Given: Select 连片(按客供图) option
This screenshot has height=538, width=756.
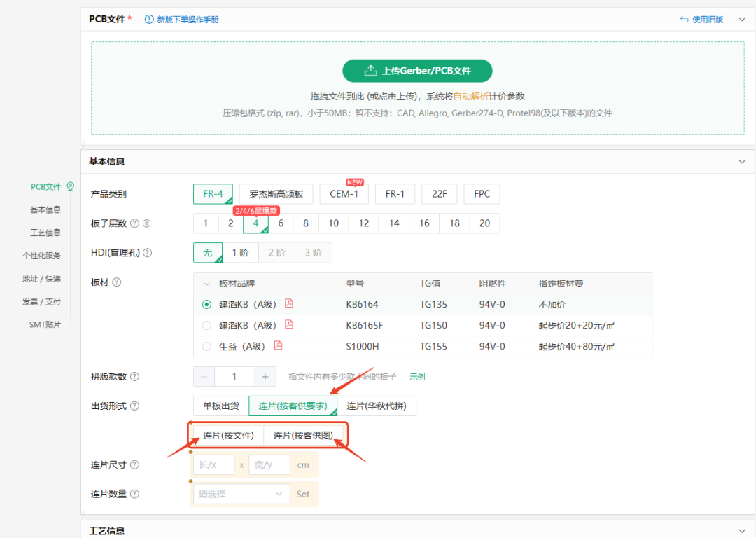Looking at the screenshot, I should tap(303, 435).
